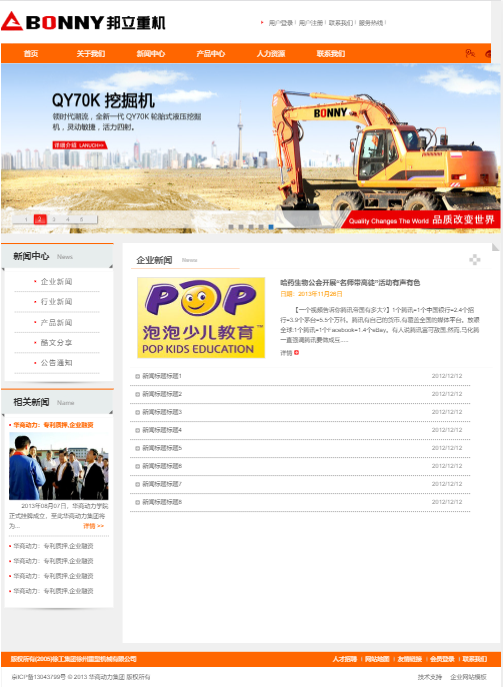Open the POP Kids Education news thumbnail
Image resolution: width=503 pixels, height=687 pixels.
coord(201,318)
